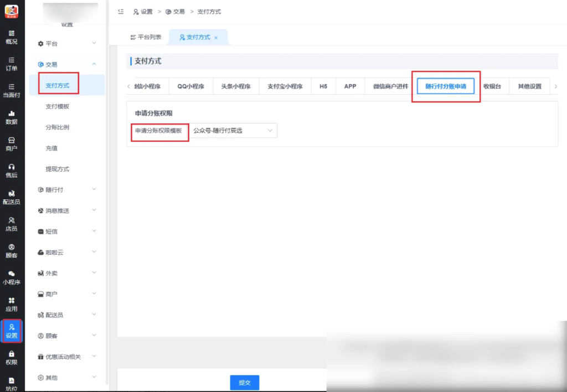This screenshot has height=392, width=567.
Task: Switch to the 平台列表 tab
Action: coord(148,37)
